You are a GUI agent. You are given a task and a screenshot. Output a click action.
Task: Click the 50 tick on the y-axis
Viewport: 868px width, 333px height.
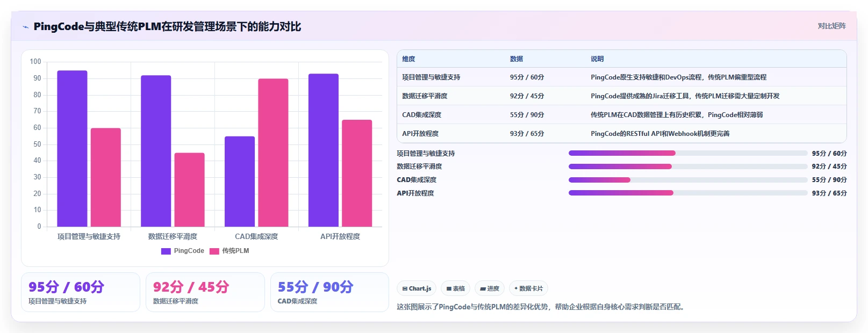[x=37, y=144]
